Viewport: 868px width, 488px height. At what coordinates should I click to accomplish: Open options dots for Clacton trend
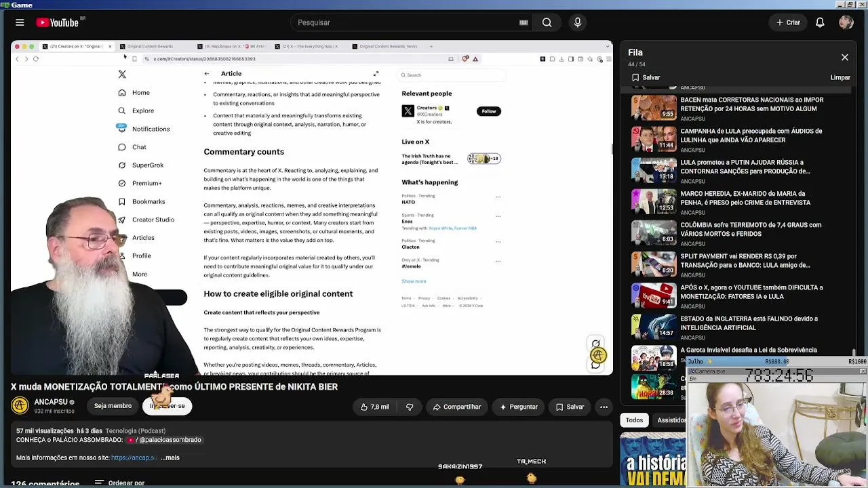498,241
